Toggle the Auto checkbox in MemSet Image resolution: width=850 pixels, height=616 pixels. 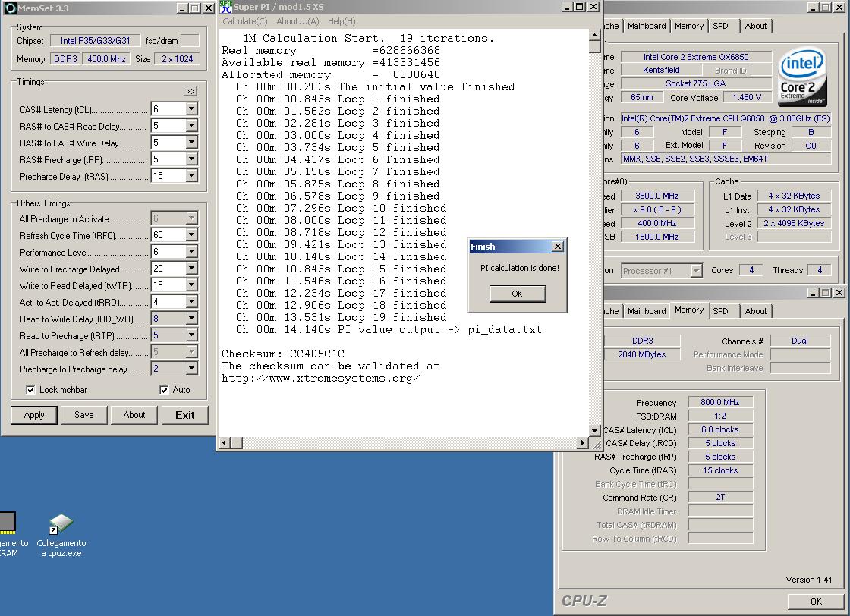(x=164, y=390)
